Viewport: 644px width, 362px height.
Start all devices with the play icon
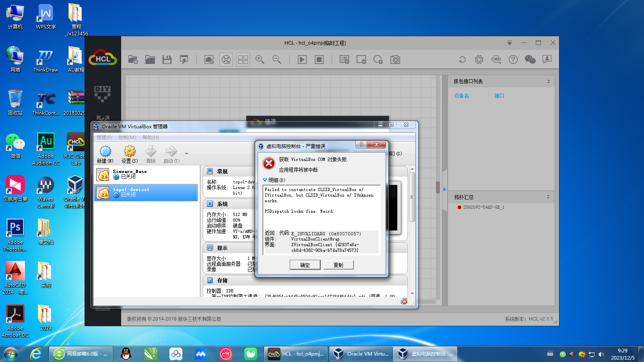pos(302,60)
